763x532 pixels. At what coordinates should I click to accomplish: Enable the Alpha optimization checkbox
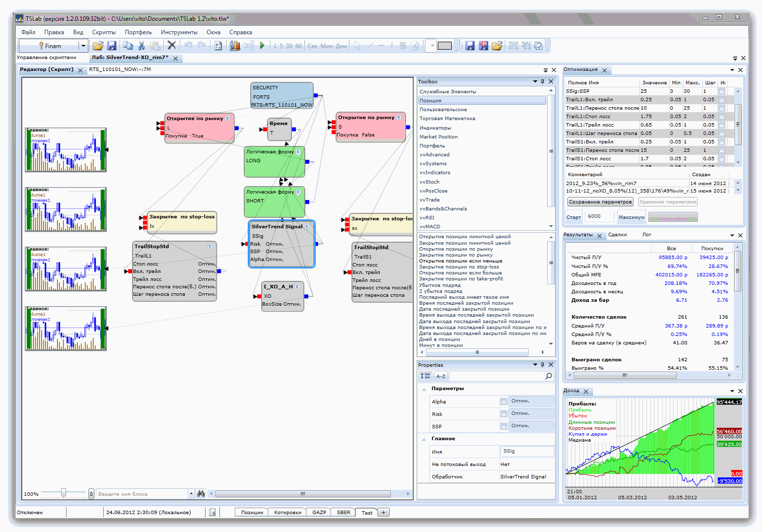pyautogui.click(x=504, y=401)
